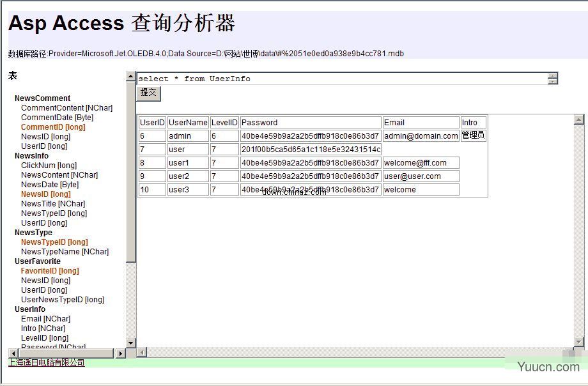Image resolution: width=588 pixels, height=386 pixels.
Task: Click the Intro column header
Action: pos(473,123)
